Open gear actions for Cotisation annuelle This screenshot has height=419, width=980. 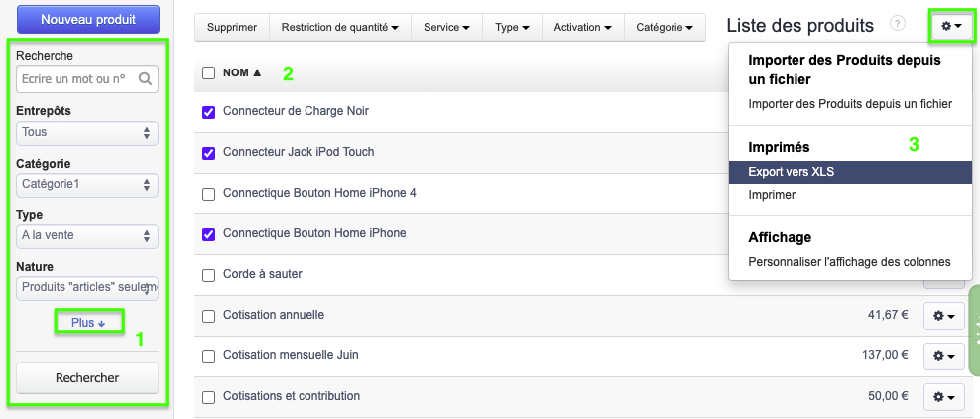pos(943,316)
